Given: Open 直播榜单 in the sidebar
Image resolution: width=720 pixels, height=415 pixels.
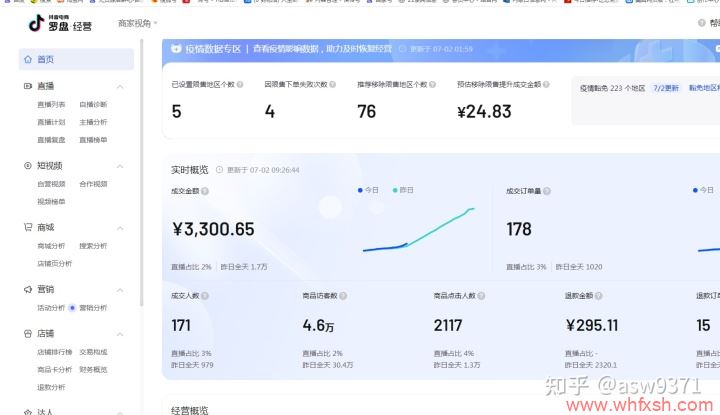Looking at the screenshot, I should point(93,140).
